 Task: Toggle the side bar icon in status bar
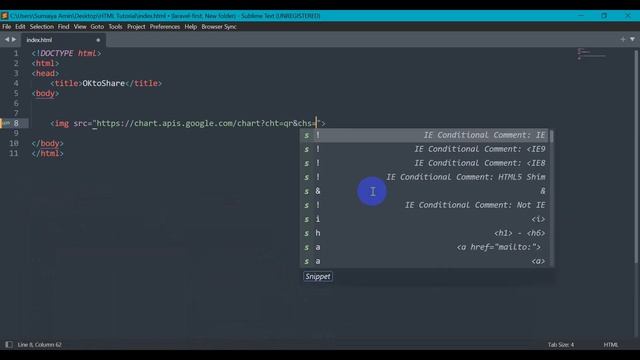[9, 344]
